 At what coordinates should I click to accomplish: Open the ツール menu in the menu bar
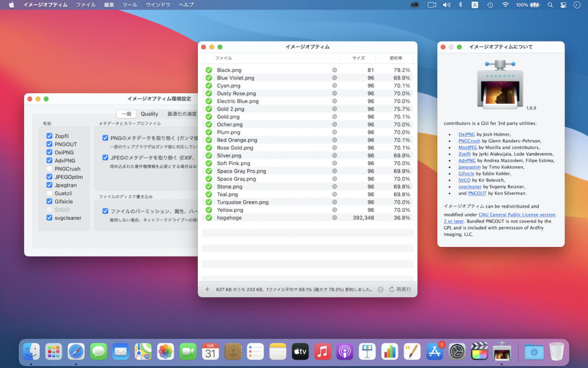(x=129, y=5)
